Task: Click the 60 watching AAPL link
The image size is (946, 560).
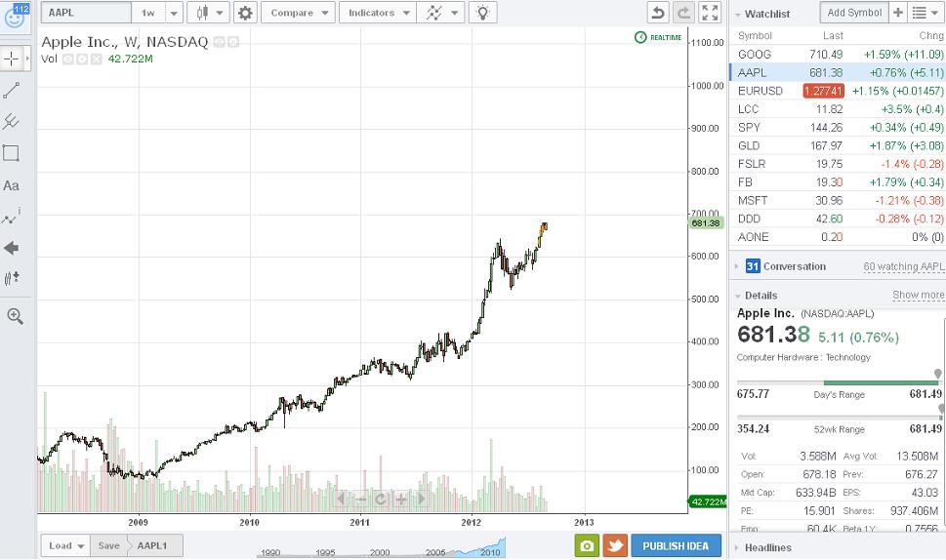Action: click(x=904, y=266)
